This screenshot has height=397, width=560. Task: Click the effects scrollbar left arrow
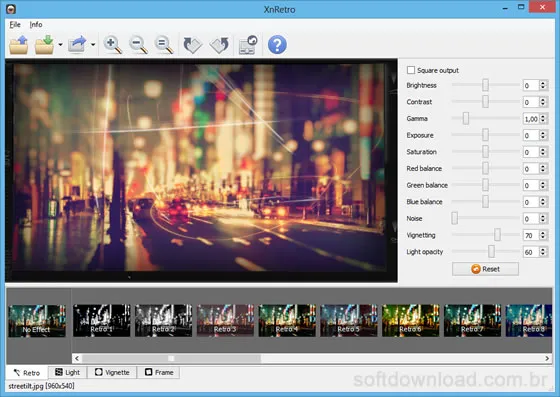click(77, 358)
